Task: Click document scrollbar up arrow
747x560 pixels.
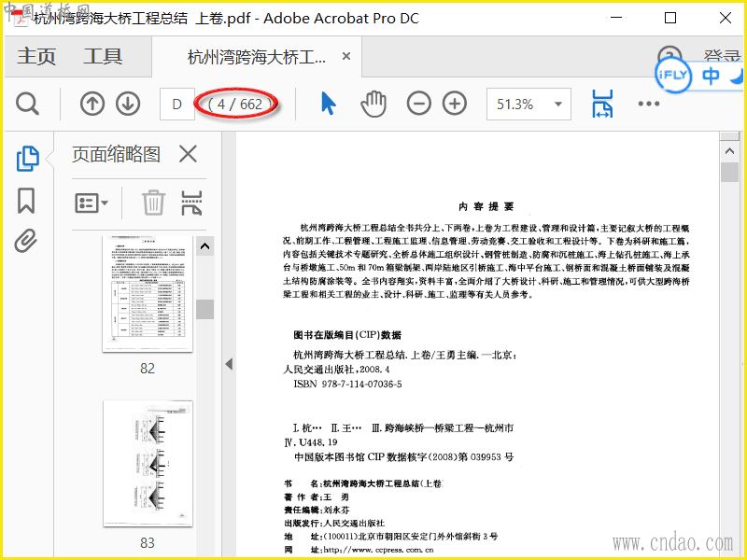Action: pyautogui.click(x=729, y=151)
